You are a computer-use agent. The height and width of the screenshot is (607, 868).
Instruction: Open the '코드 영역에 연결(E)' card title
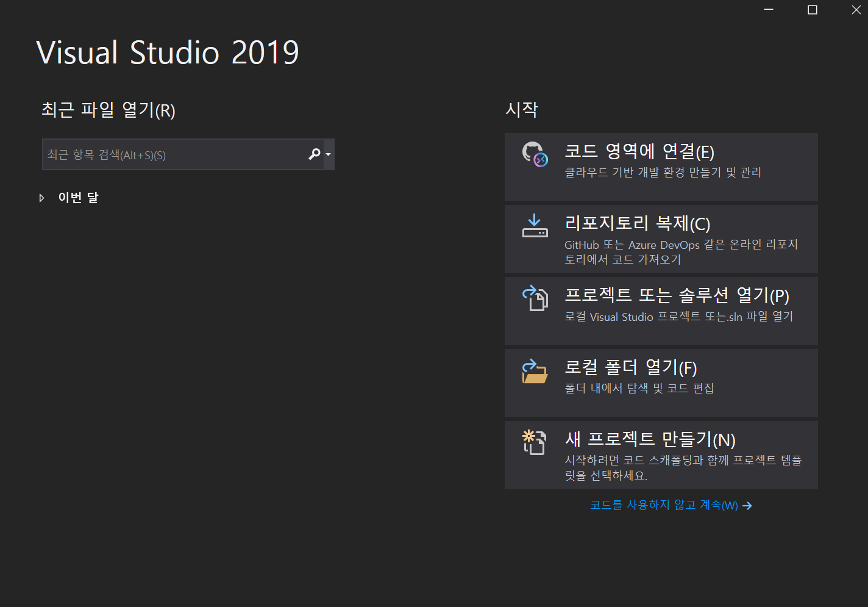click(x=639, y=151)
